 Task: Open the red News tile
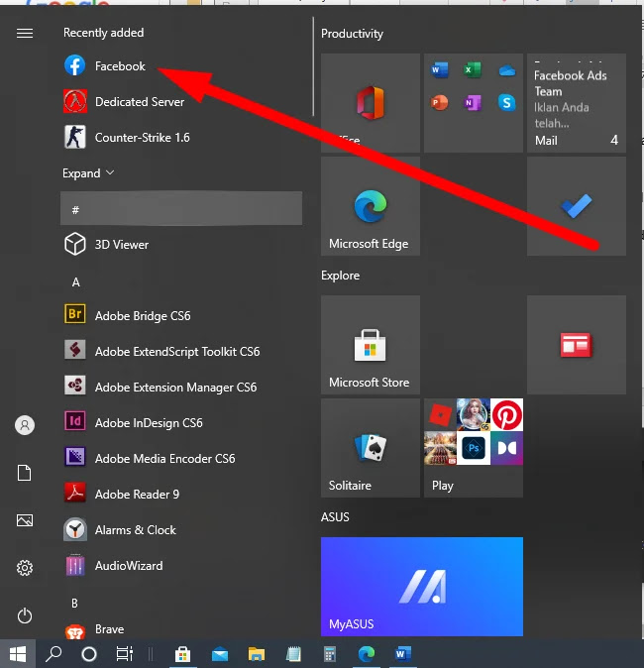pos(577,345)
